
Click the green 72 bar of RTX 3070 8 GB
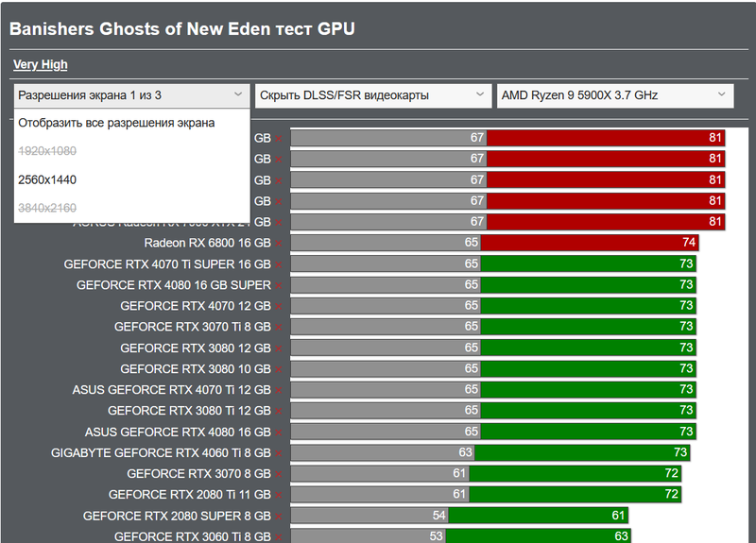click(576, 474)
